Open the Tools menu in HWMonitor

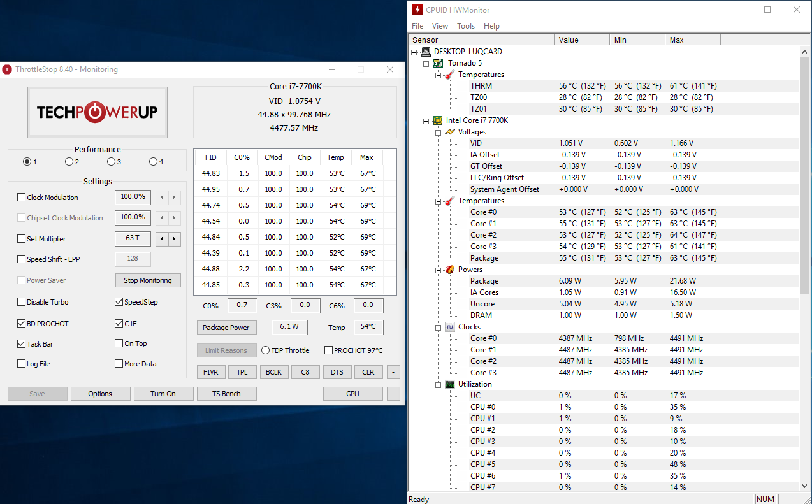point(466,26)
